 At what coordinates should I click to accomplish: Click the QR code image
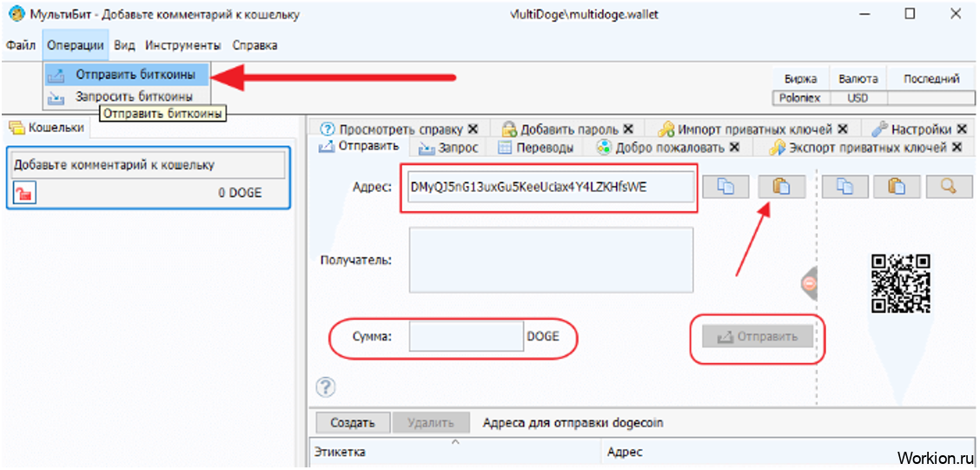click(901, 283)
